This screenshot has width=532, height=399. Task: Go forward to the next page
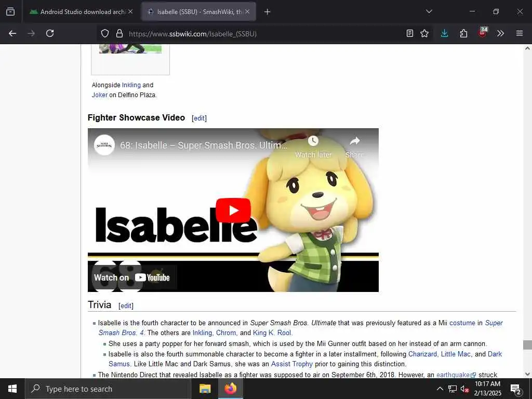pyautogui.click(x=31, y=33)
